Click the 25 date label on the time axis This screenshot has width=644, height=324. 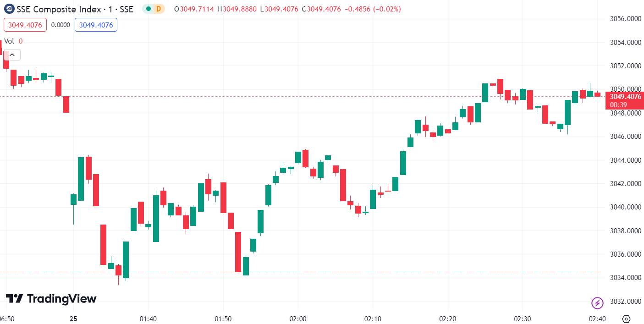coord(73,319)
